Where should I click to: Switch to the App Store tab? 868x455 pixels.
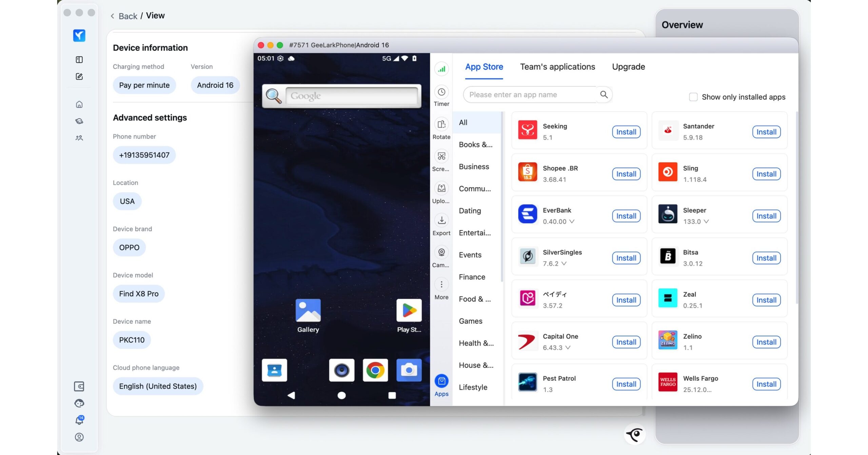point(484,67)
